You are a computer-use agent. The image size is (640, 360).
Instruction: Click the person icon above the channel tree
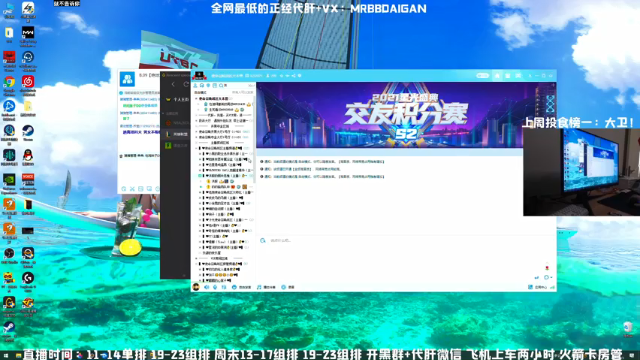pyautogui.click(x=196, y=86)
